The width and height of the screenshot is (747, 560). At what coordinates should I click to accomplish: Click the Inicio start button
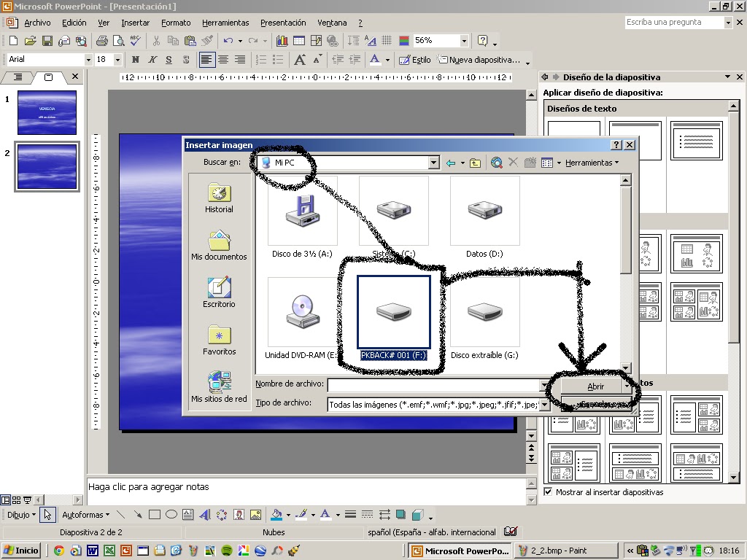(x=21, y=551)
